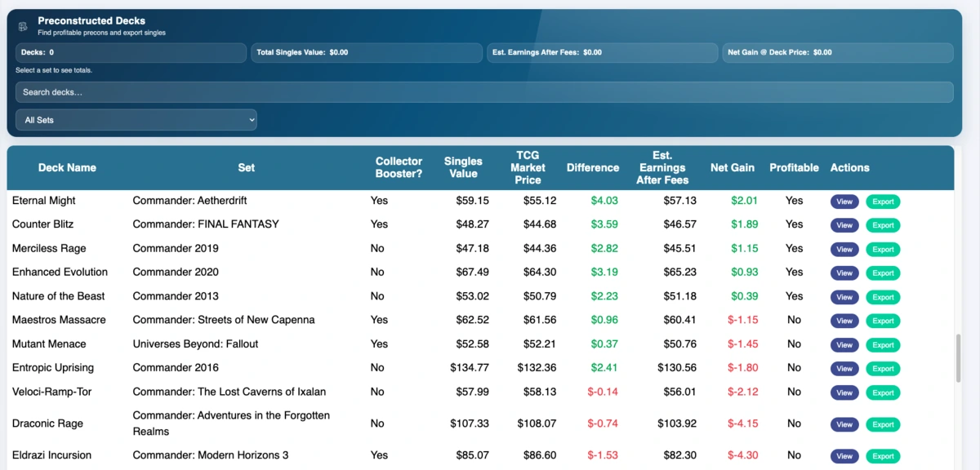Export Entropic Uprising singles
Image resolution: width=980 pixels, height=470 pixels.
point(883,368)
